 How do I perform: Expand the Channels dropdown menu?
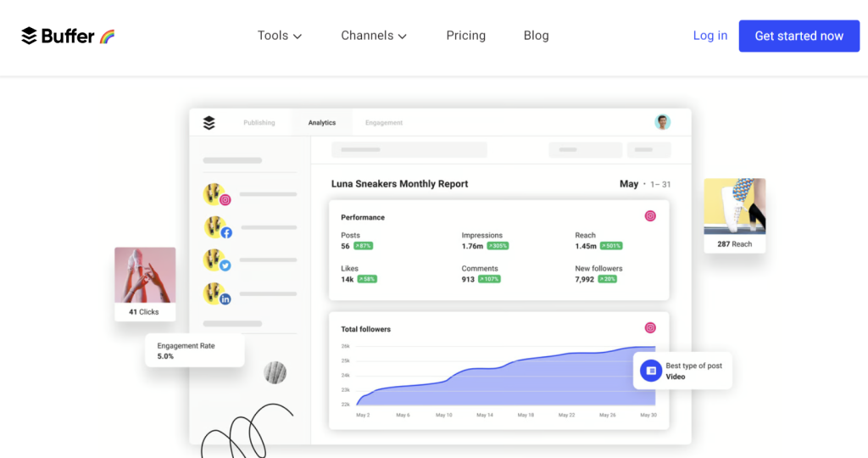[374, 36]
